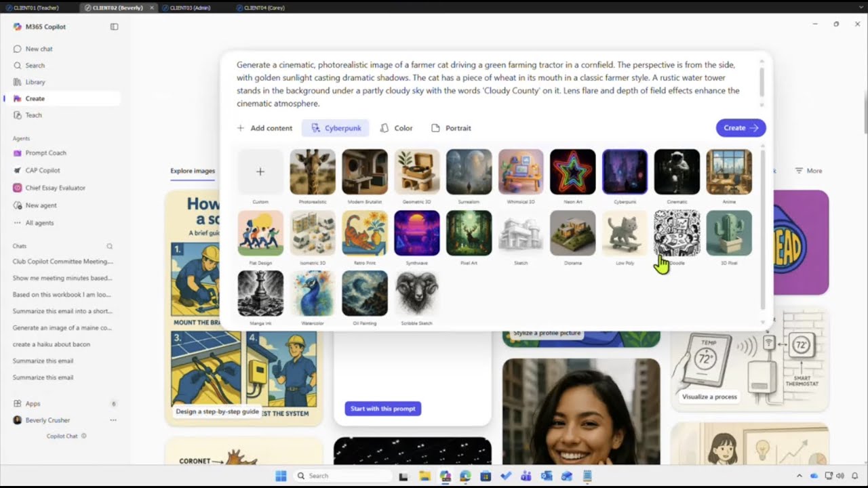Open 'Show me meeting minutes based' chat
Image resolution: width=868 pixels, height=488 pixels.
pyautogui.click(x=62, y=278)
